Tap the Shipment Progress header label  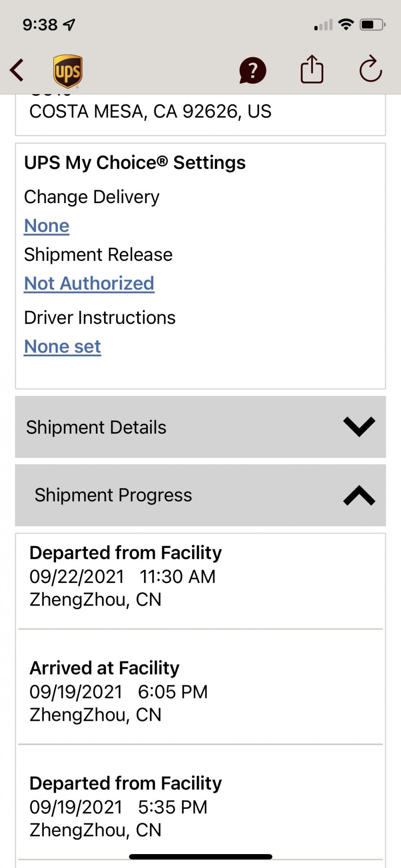tap(113, 495)
